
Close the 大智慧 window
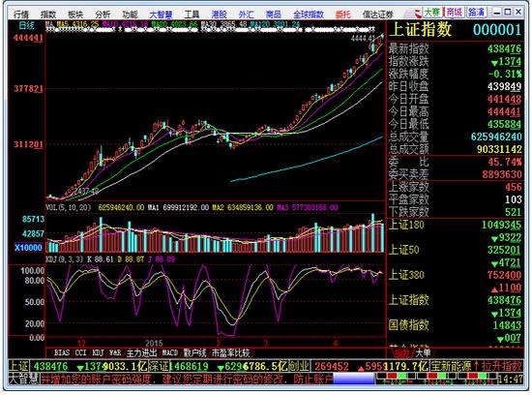click(x=518, y=13)
